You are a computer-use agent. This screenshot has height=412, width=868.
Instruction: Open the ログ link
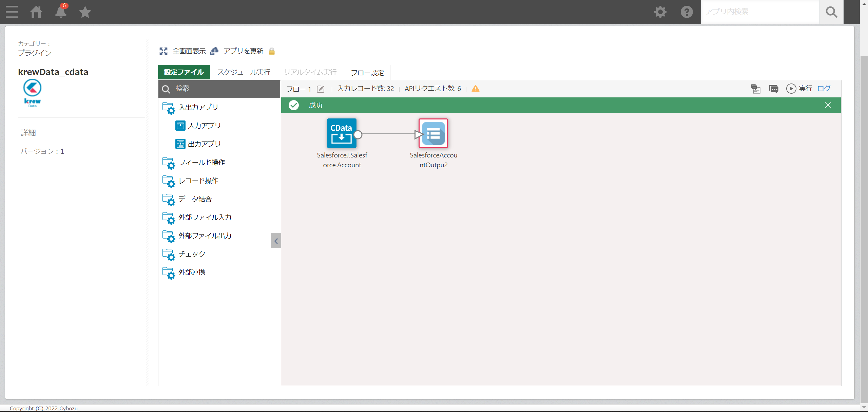(824, 89)
